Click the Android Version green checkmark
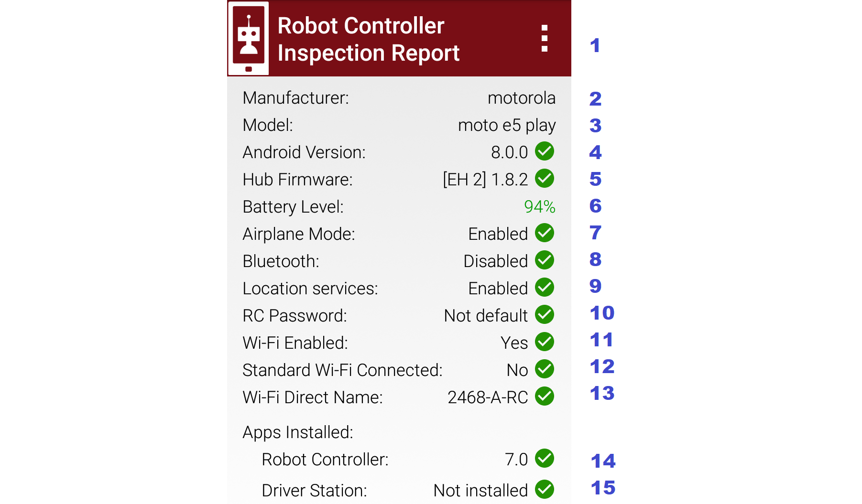 pos(545,151)
